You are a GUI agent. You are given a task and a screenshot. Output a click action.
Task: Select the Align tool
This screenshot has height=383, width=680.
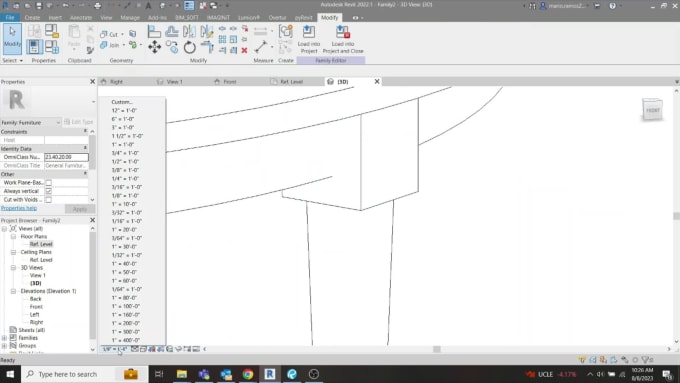pyautogui.click(x=154, y=31)
